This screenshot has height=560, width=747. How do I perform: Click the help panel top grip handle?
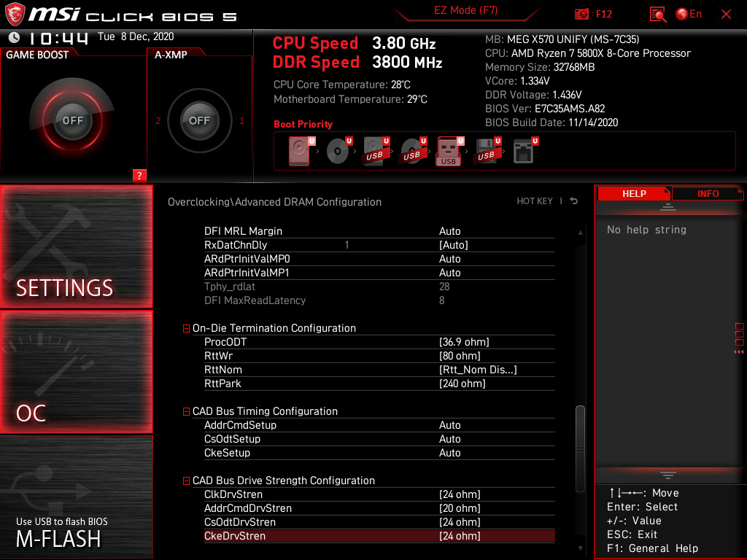[668, 207]
